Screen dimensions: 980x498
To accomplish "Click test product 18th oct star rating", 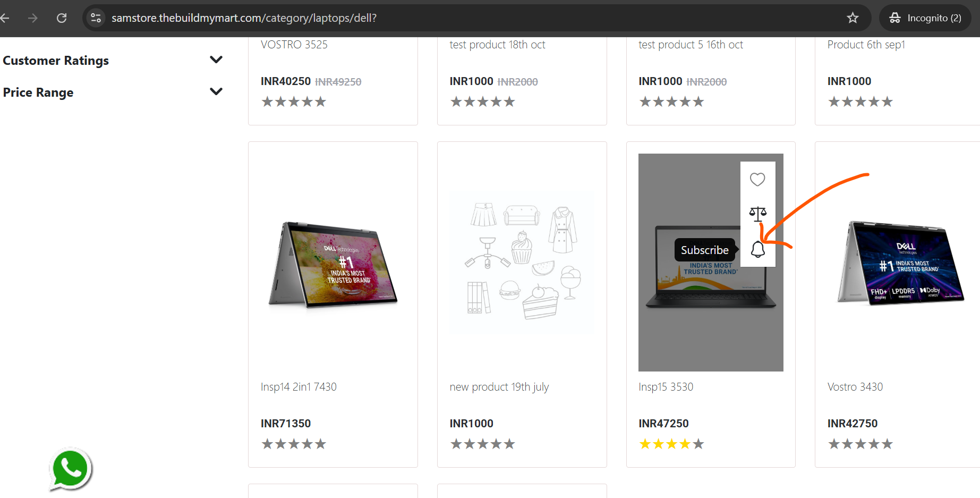I will click(x=483, y=102).
